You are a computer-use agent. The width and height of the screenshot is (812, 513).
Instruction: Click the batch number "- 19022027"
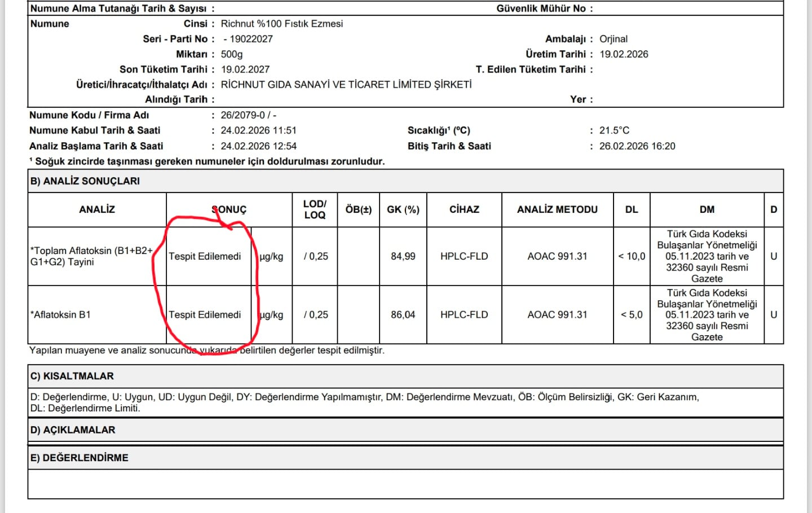tap(248, 39)
